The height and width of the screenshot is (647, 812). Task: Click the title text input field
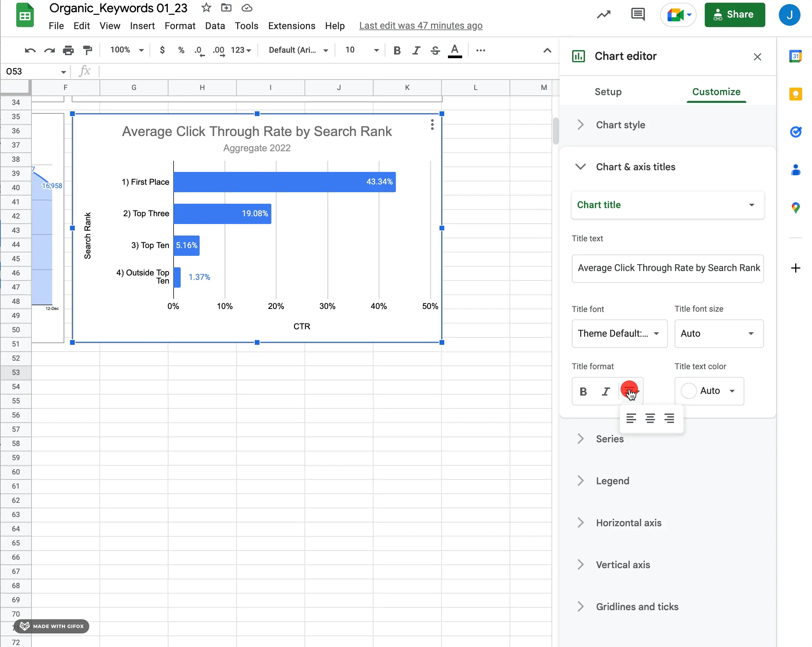coord(668,268)
